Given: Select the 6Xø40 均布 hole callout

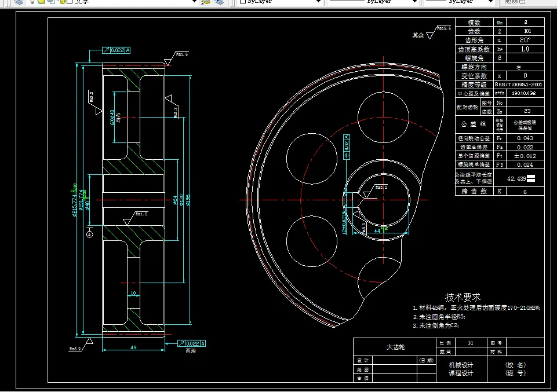Looking at the screenshot, I should click(x=115, y=117).
